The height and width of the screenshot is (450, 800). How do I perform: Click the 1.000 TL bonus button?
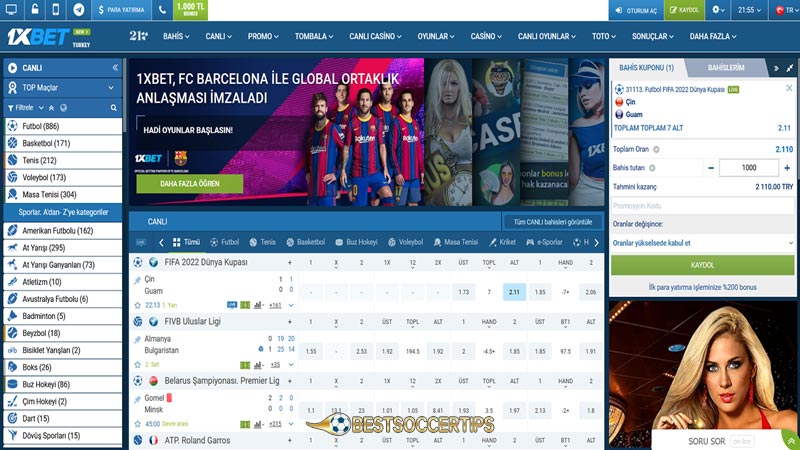click(x=190, y=10)
